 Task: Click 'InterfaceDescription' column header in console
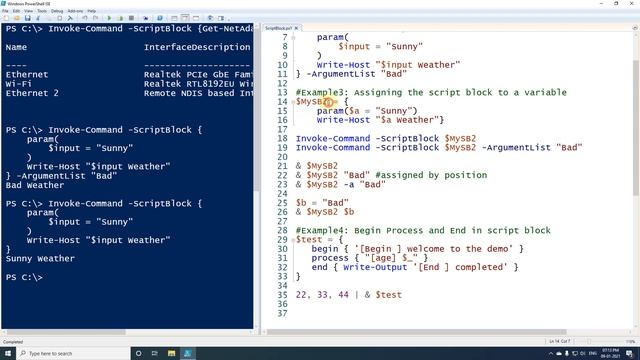click(x=197, y=47)
